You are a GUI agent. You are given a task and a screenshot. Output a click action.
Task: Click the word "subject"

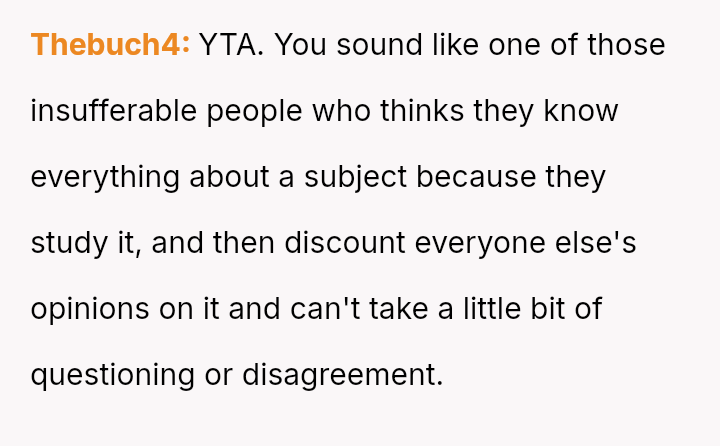coord(355,177)
